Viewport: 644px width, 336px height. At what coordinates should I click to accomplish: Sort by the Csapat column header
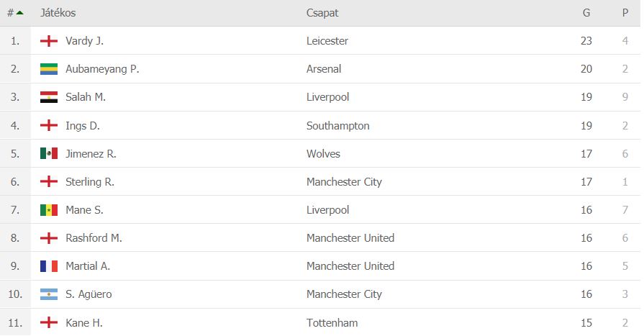[322, 13]
